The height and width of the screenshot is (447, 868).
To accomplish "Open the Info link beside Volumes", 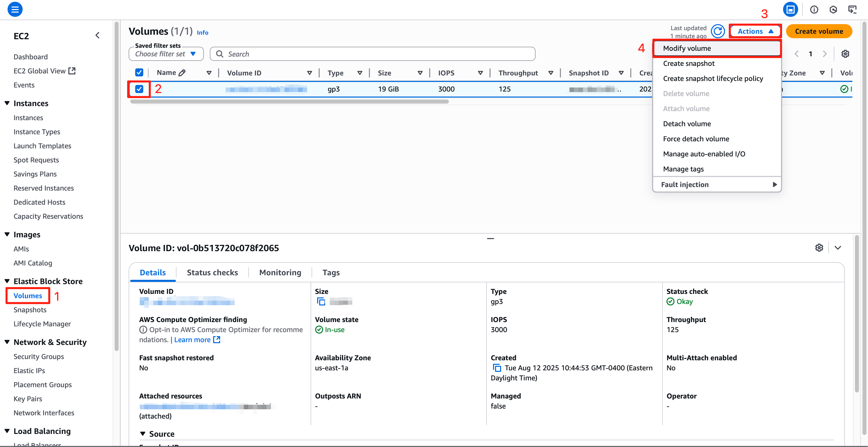I will 203,33.
